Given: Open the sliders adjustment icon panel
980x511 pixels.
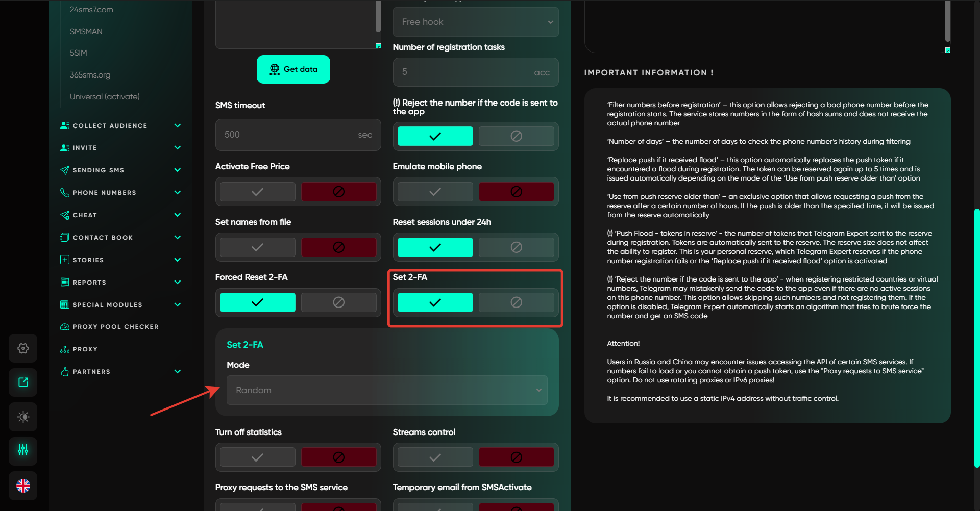Looking at the screenshot, I should (x=23, y=450).
